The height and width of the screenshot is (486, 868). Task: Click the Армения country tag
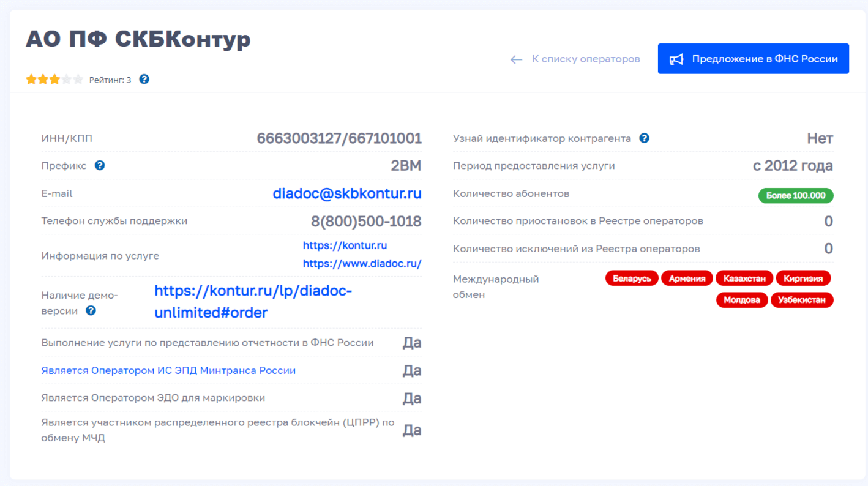point(687,279)
